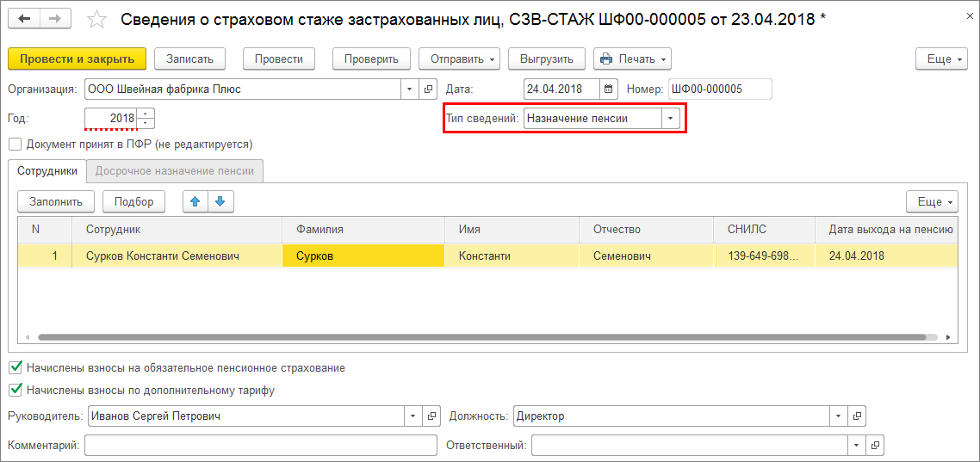The width and height of the screenshot is (980, 462).
Task: Go forward with the right arrow icon
Action: [x=56, y=19]
